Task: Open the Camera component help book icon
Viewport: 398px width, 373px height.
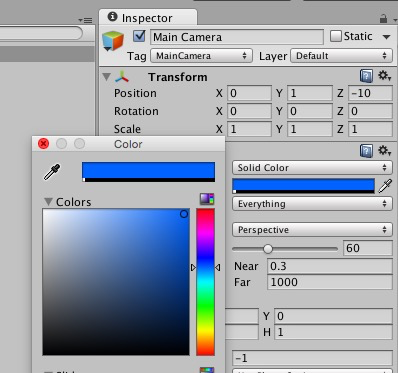Action: [366, 151]
